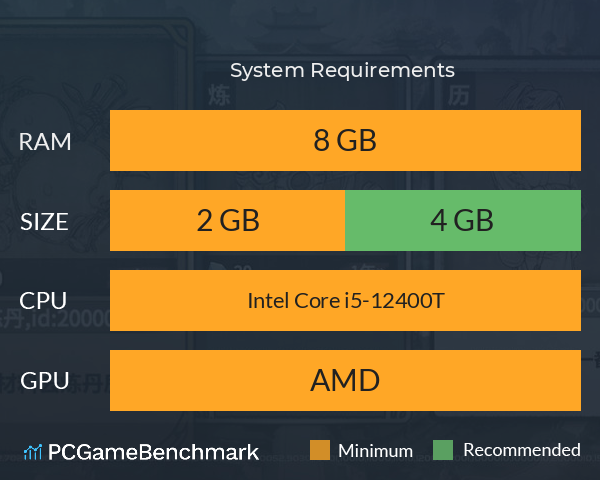Click the 4 GB recommended size bar
The image size is (600, 480).
463,220
